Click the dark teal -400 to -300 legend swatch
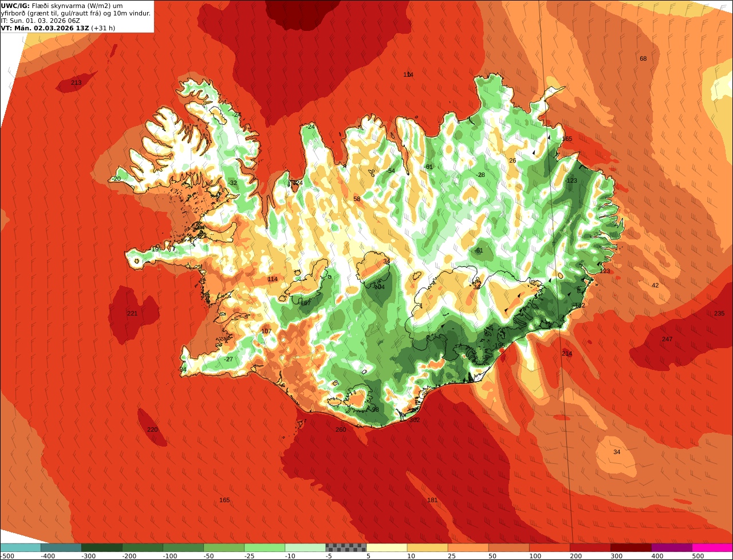Screen dimensions: 733x560 coord(61,547)
